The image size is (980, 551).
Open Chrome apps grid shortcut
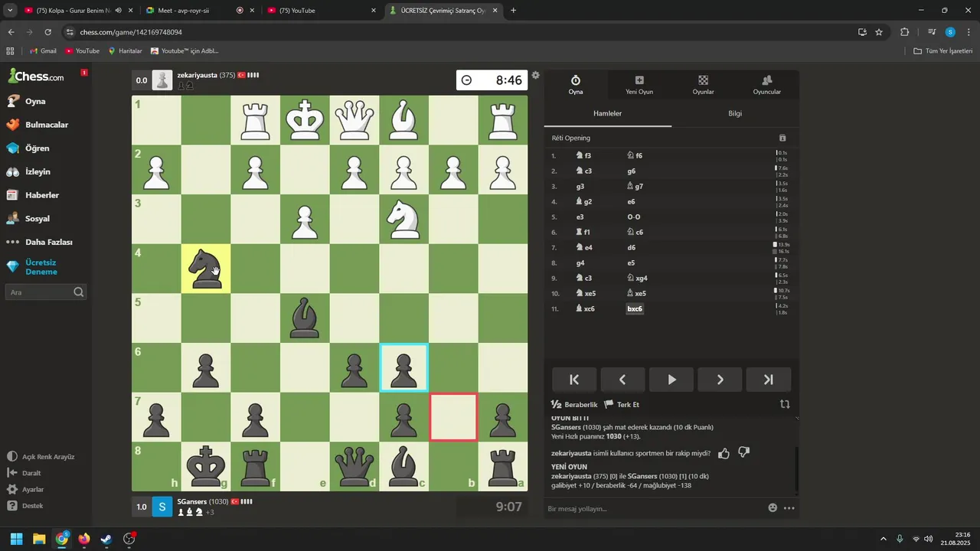click(x=10, y=51)
